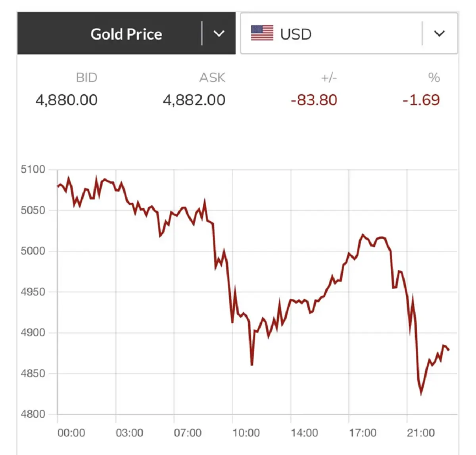Image resolution: width=476 pixels, height=455 pixels.
Task: Click the bid price 4,880.00
Action: (67, 100)
